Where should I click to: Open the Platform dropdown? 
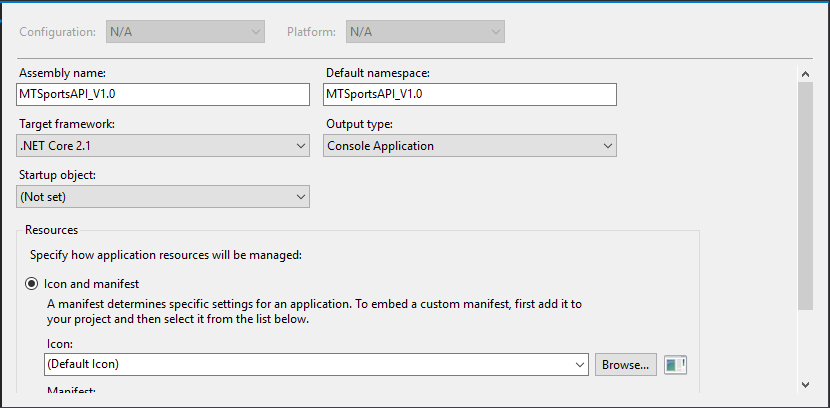tap(425, 32)
